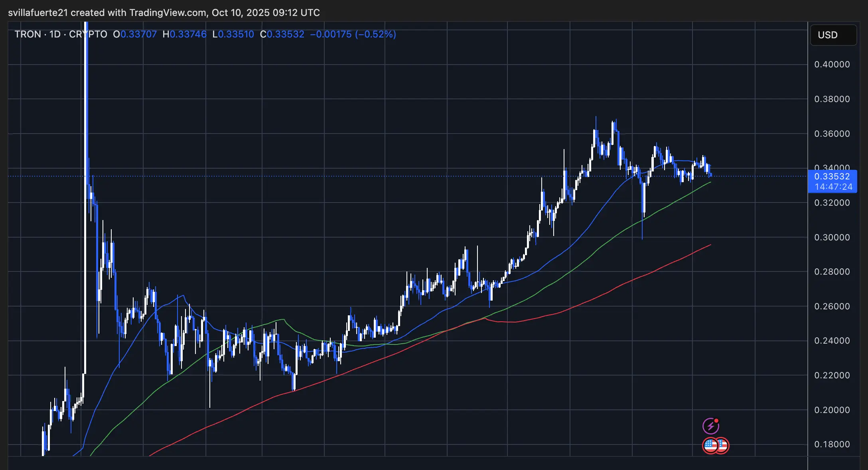Click the 0.20000 price axis label
The height and width of the screenshot is (470, 868).
tap(832, 410)
